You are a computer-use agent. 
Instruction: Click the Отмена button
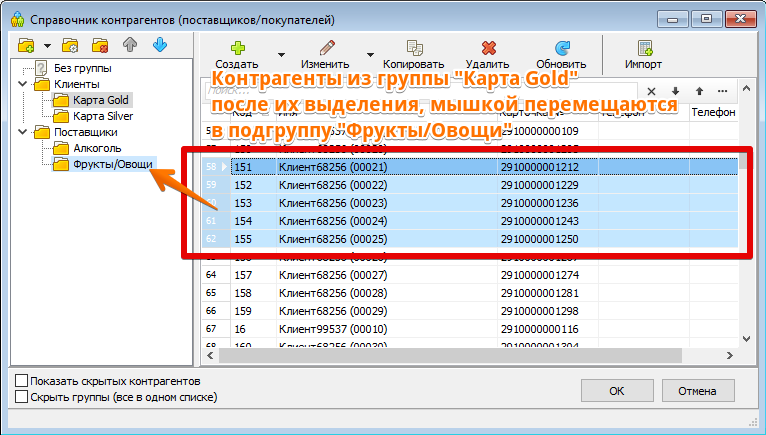(x=698, y=391)
